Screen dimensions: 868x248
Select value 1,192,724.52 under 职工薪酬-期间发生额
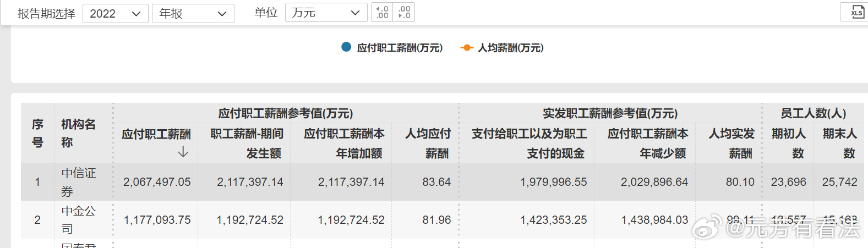coord(250,220)
